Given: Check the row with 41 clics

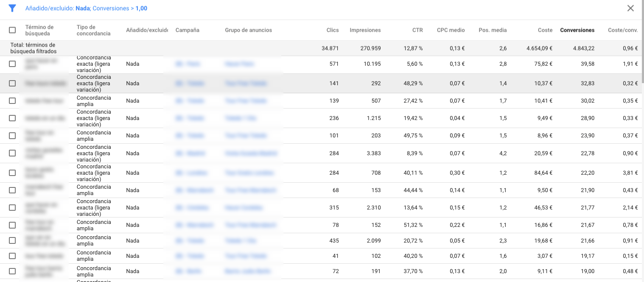Looking at the screenshot, I should (12, 256).
